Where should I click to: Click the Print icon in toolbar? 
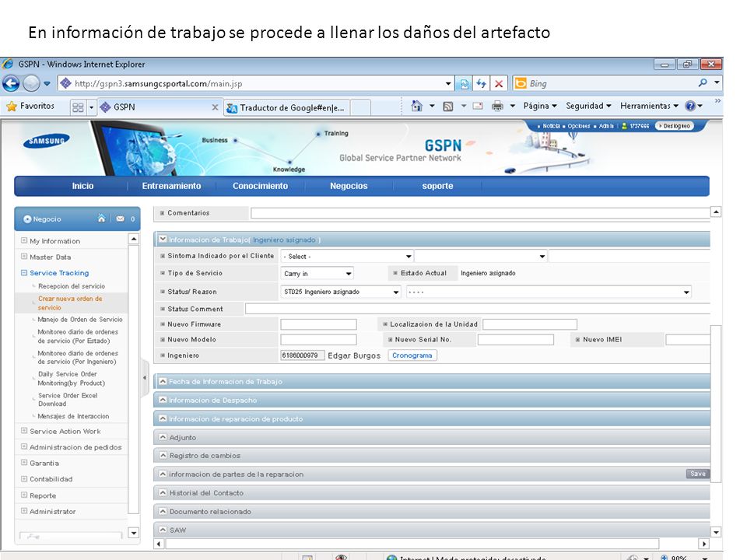(x=497, y=106)
